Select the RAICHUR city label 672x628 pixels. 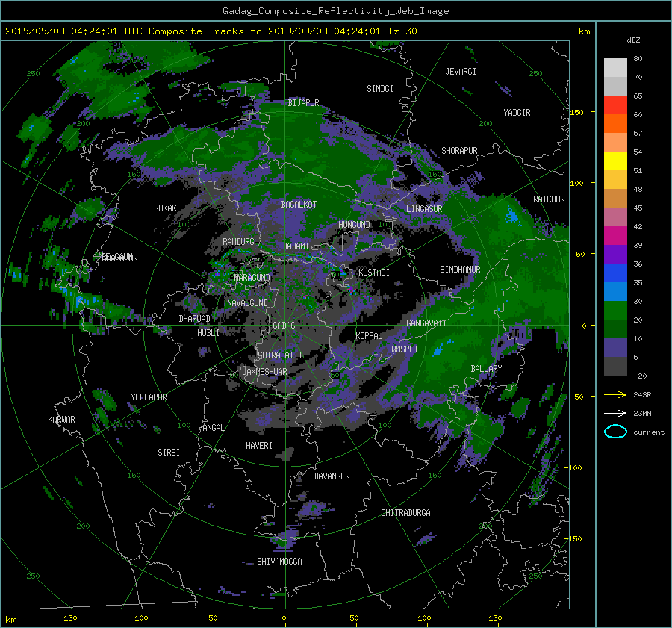(549, 199)
